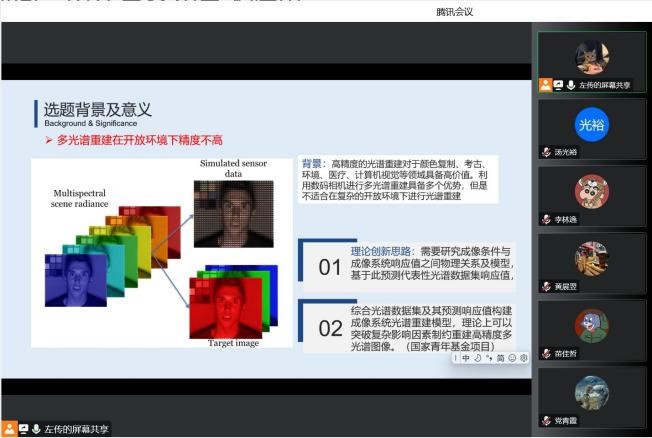Viewport: 652px width, 438px height.
Task: Click the orange host icon at bottom-left
Action: pos(9,429)
